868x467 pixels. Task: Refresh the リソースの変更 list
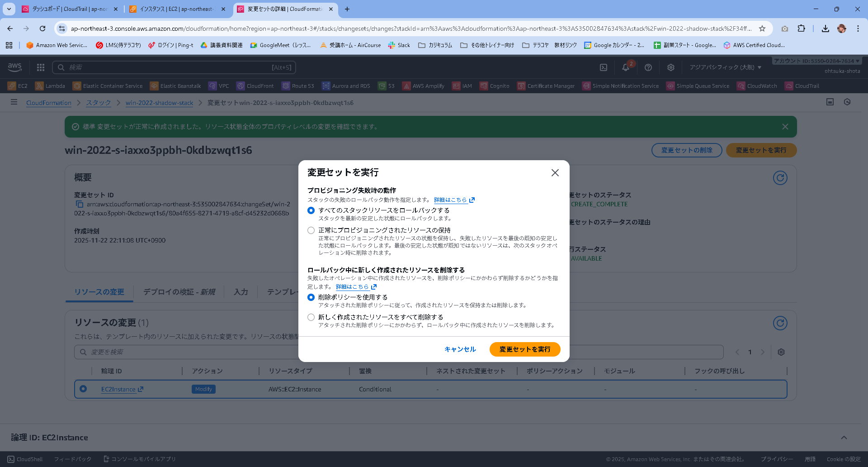[780, 323]
